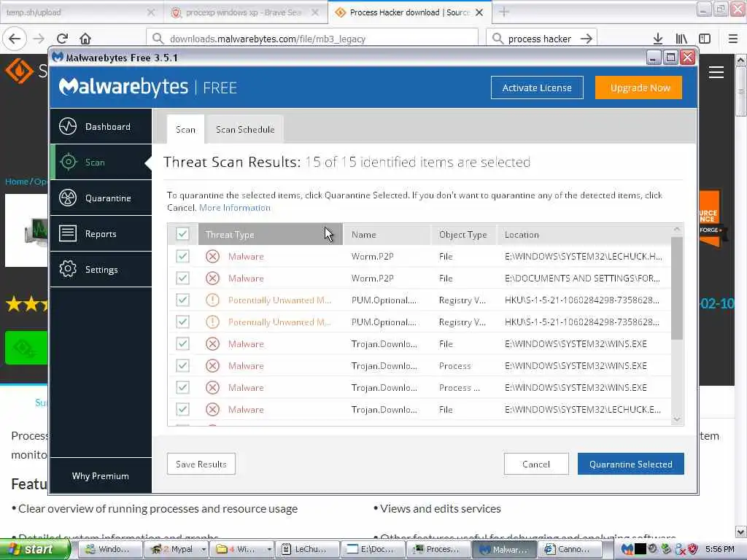Click scroll up arrow of results list
747x560 pixels.
677,230
